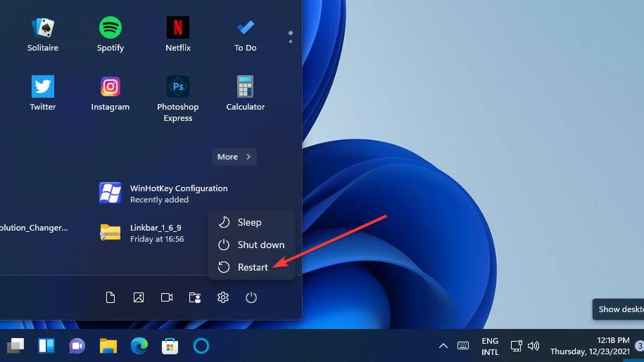Click the Start menu power button
Screen dimensions: 644x362
point(251,297)
